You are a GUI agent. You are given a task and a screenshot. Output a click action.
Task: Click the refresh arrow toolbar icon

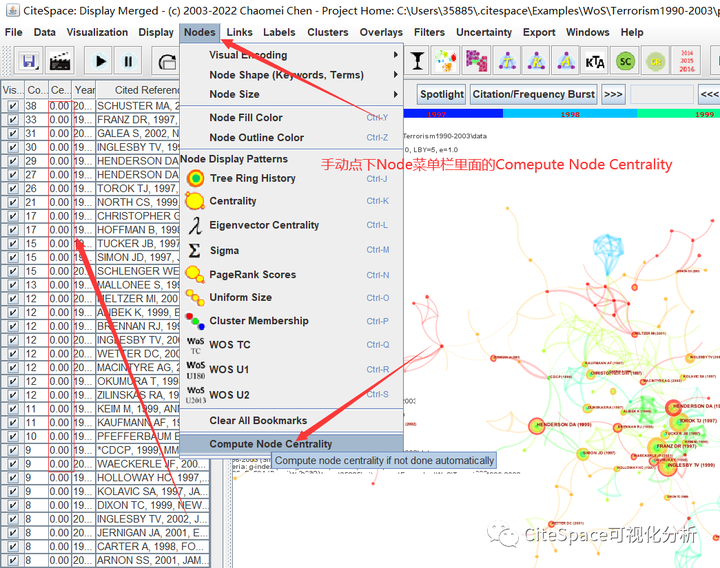click(167, 61)
